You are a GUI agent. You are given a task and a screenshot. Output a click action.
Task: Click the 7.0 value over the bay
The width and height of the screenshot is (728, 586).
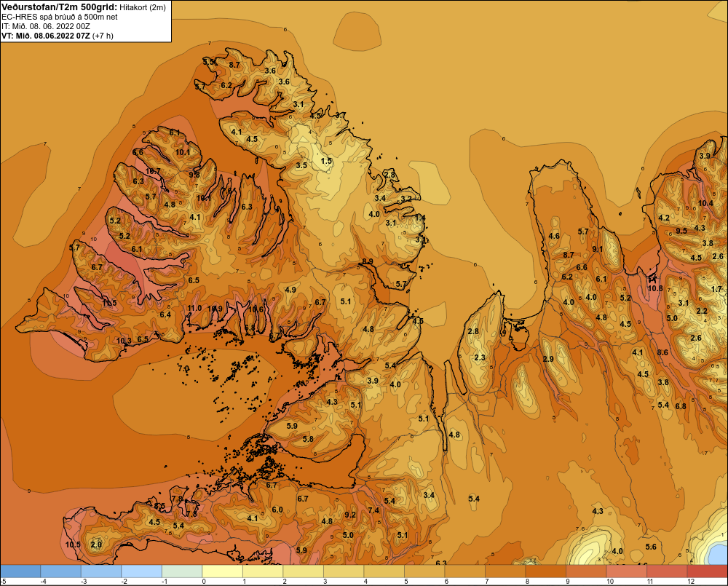pos(183,368)
